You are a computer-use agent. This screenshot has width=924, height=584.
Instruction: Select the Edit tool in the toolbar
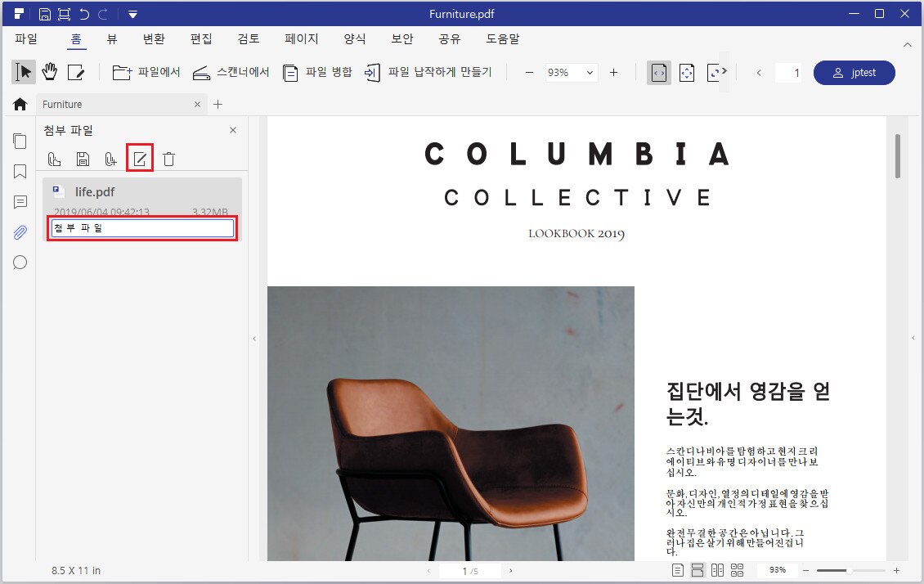point(76,73)
